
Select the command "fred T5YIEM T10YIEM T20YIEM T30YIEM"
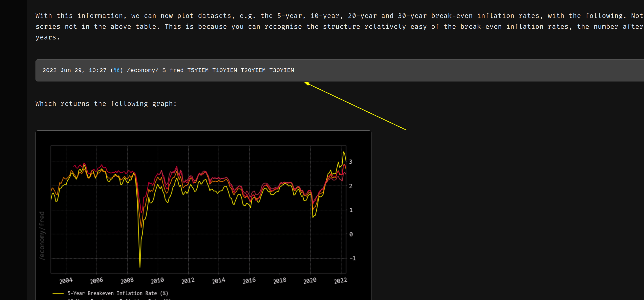[x=232, y=70]
